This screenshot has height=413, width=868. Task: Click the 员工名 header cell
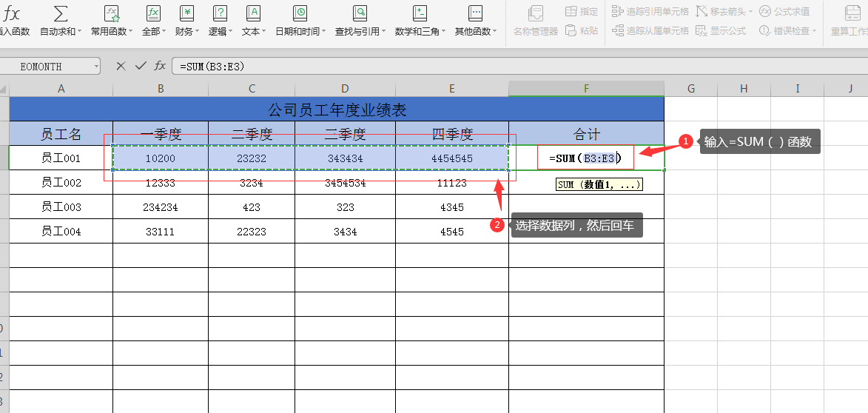[61, 133]
